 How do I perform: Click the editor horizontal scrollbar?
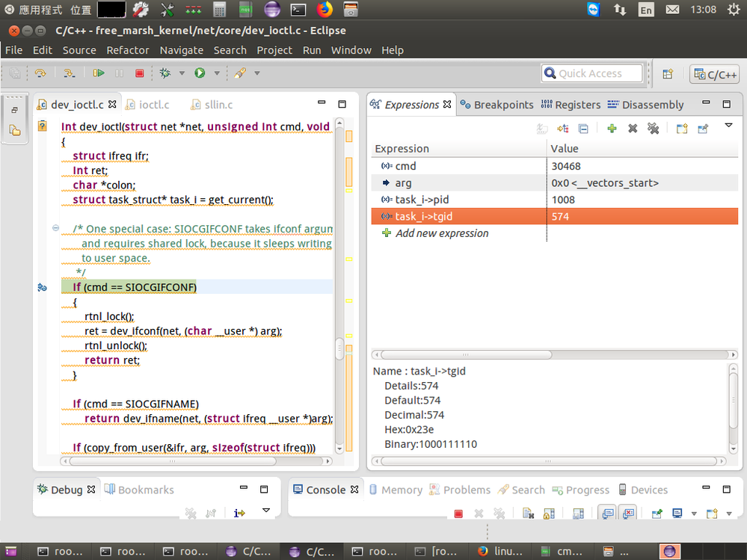coord(196,461)
